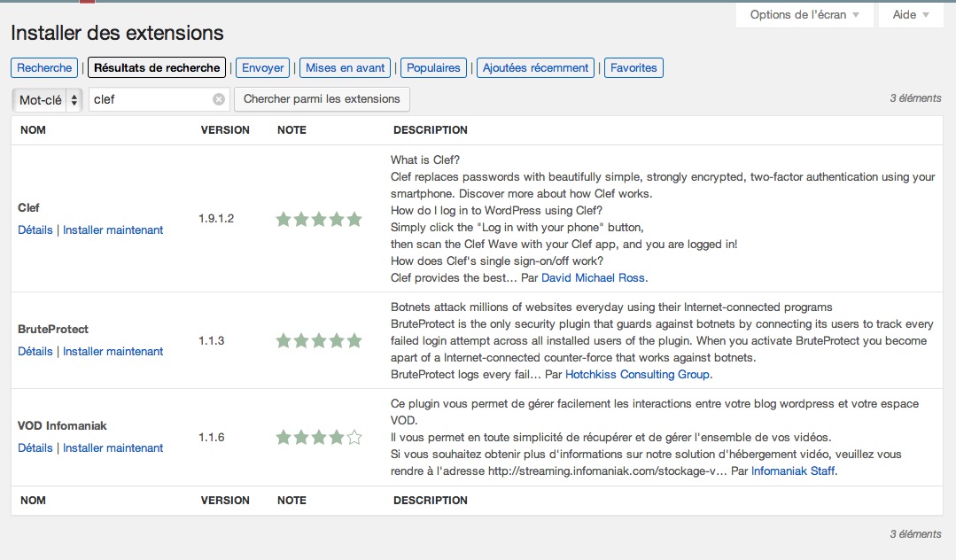Click the VOD Infomaniak star rating
The image size is (956, 560).
pyautogui.click(x=319, y=437)
